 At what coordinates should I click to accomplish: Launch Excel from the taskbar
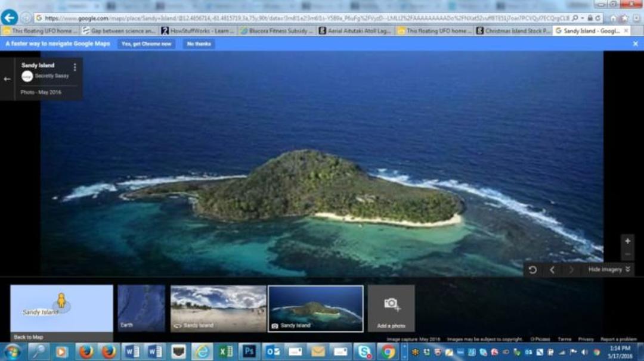(x=225, y=351)
